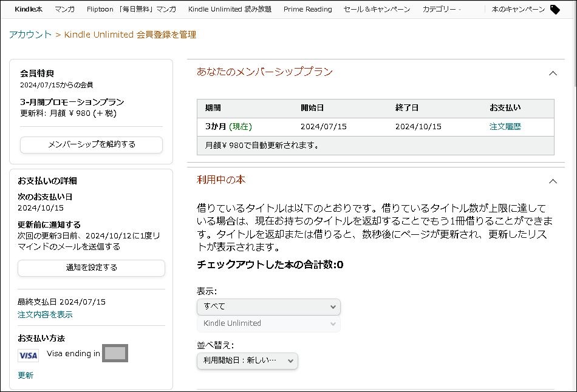The image size is (577, 392).
Task: Click the 更新前に通知する label
Action: pos(49,225)
